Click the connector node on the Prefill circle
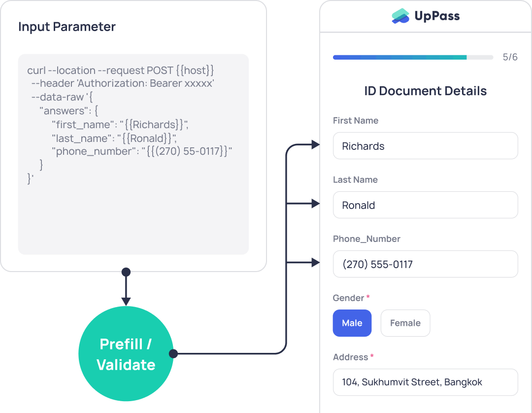This screenshot has width=532, height=413. tap(173, 353)
